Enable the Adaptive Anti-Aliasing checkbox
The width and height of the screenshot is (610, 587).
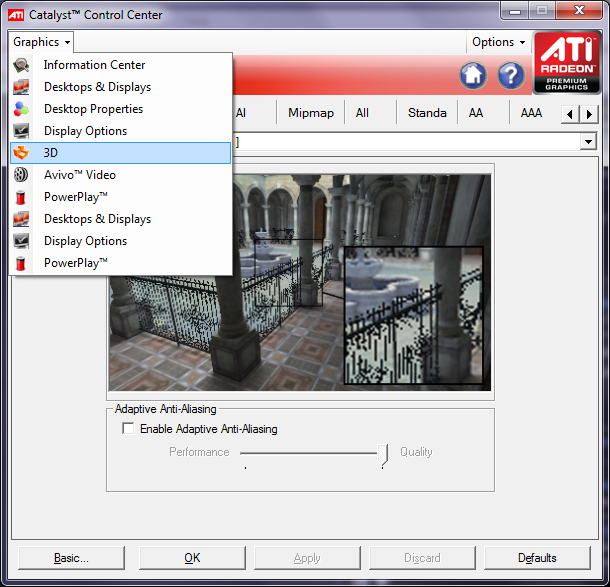[128, 429]
